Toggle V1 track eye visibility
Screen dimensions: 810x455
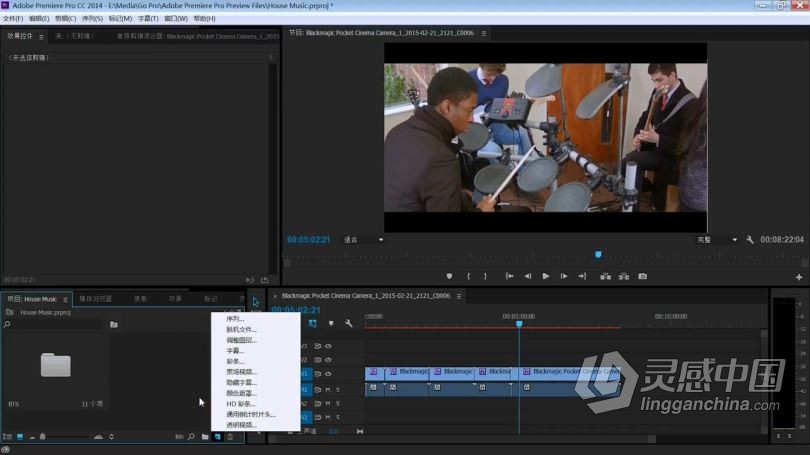[x=328, y=374]
